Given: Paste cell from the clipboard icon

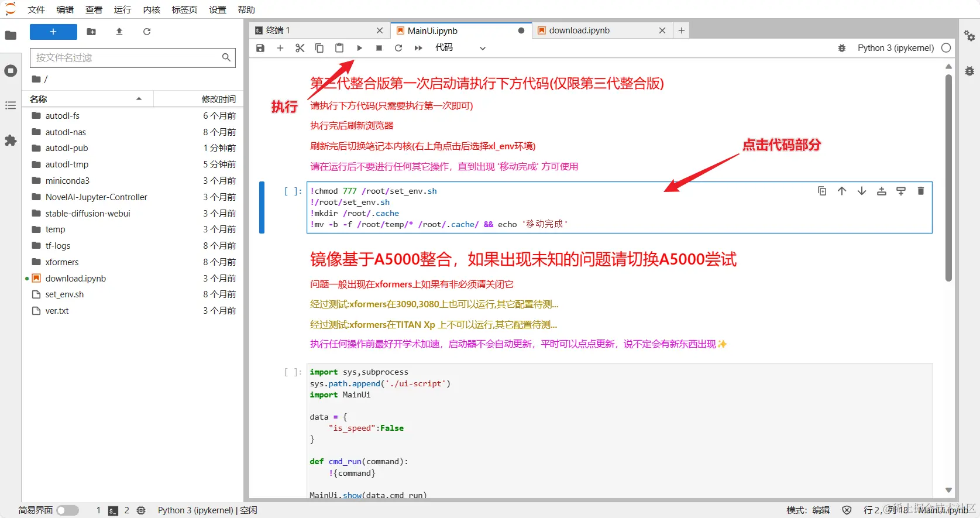Looking at the screenshot, I should coord(339,48).
